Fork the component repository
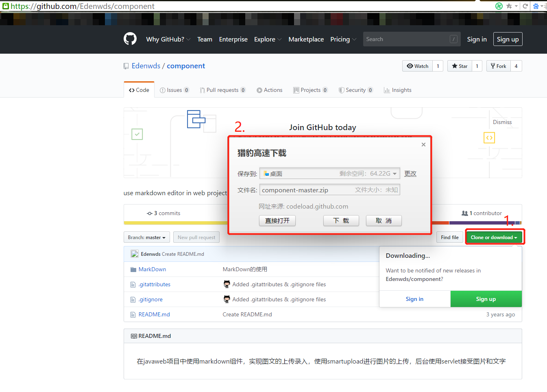The width and height of the screenshot is (547, 392). coord(498,66)
